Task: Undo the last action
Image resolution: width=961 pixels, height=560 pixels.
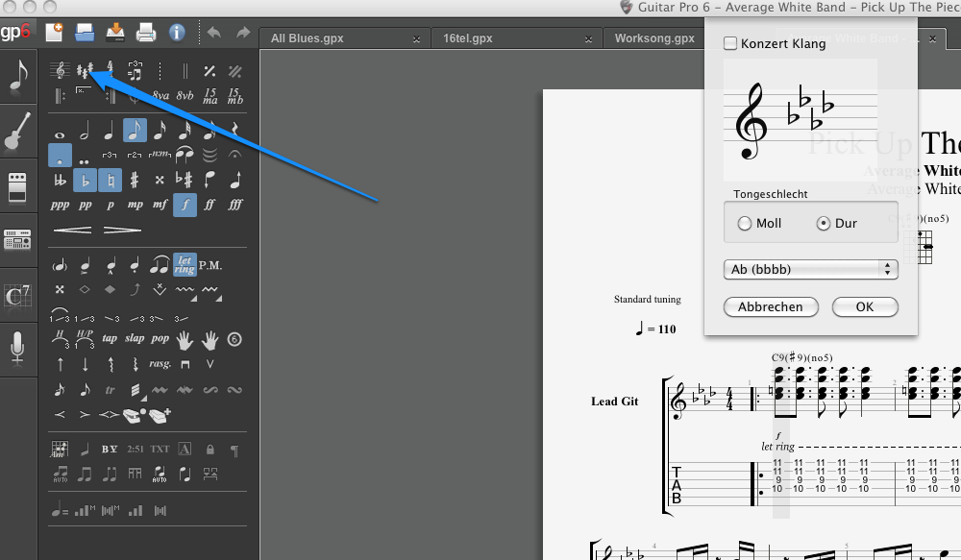Action: 214,33
